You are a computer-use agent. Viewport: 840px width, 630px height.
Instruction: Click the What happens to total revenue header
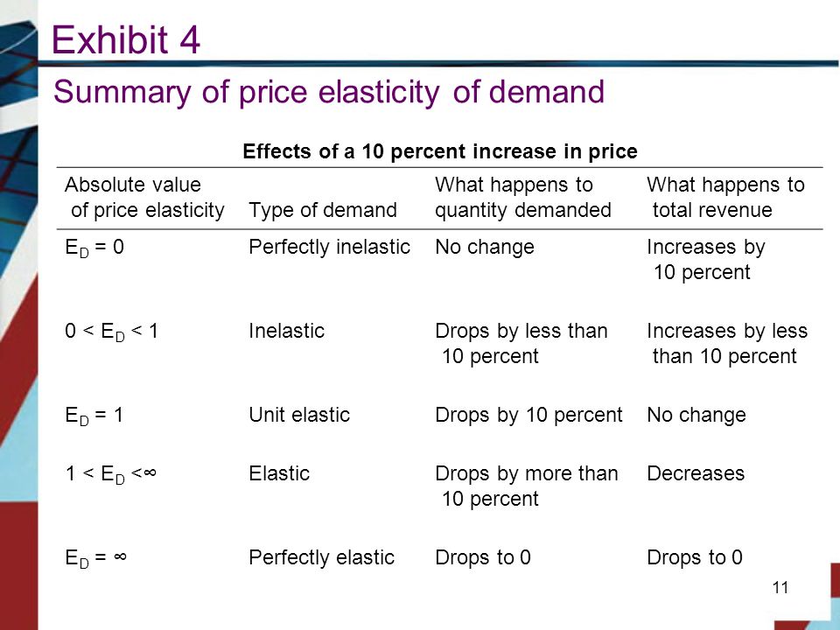(x=725, y=197)
